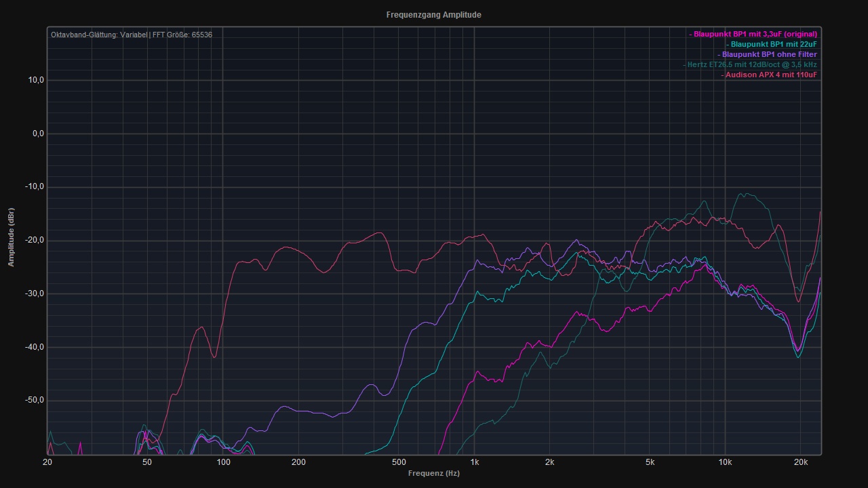Image resolution: width=868 pixels, height=488 pixels.
Task: Click the Blaupunkt BP1 mit 3,3uF (original) legend entry
Action: (754, 34)
